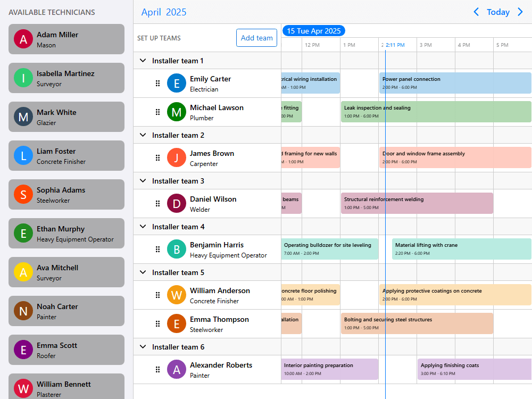
Task: Go to previous day with left arrow
Action: pyautogui.click(x=476, y=12)
